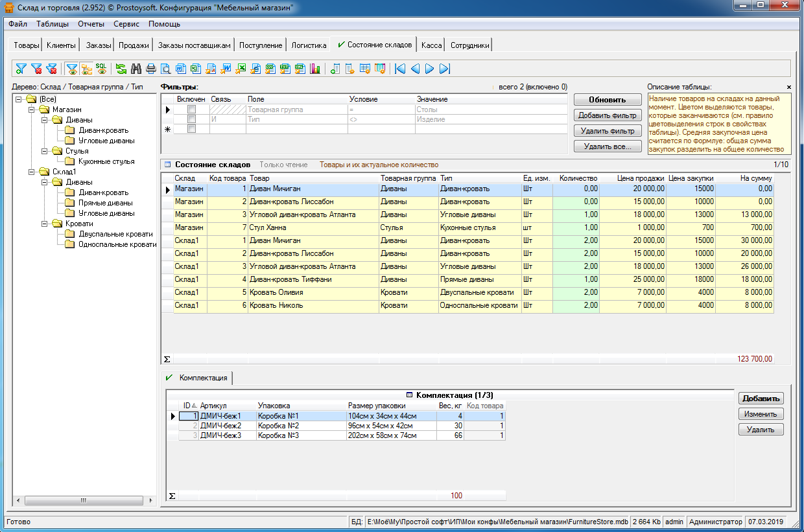Switch to the Логистика tab
Screen dimensions: 804x532
point(309,45)
